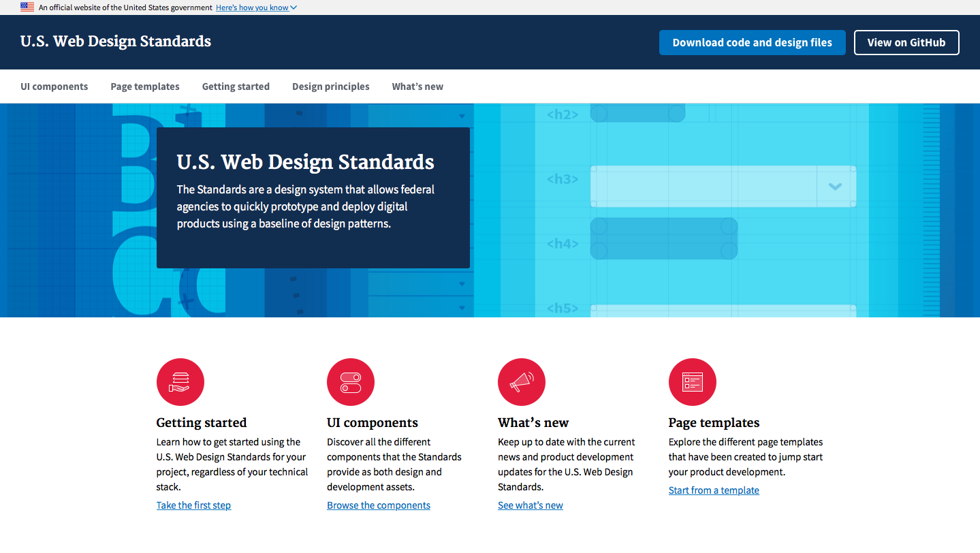Follow the "Take the first step" link
The height and width of the screenshot is (553, 980).
point(193,505)
